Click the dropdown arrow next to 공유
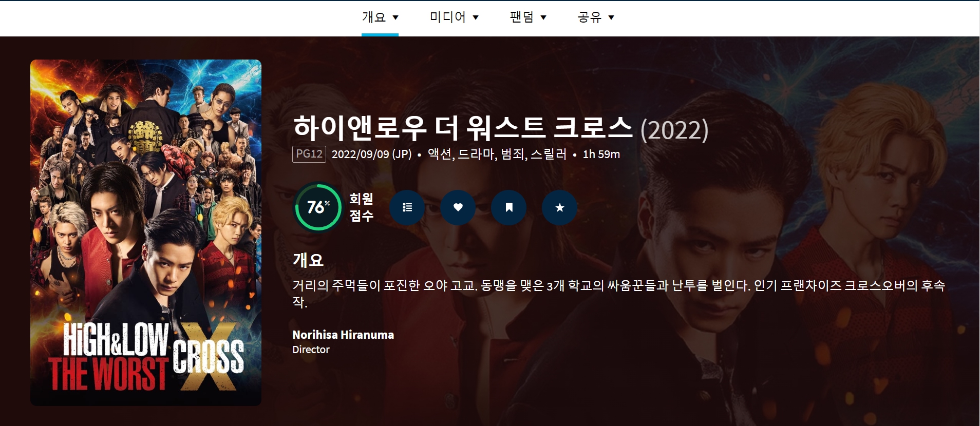 pos(611,17)
